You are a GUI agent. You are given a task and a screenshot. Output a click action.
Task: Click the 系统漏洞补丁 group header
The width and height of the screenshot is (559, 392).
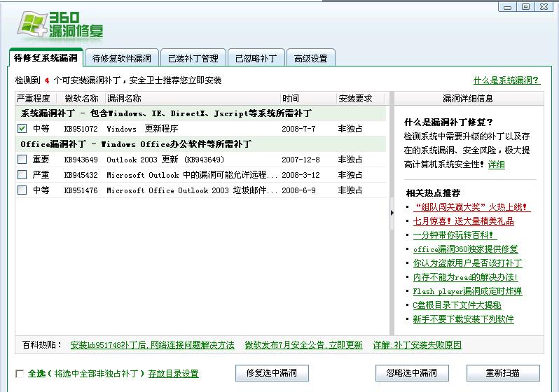pyautogui.click(x=201, y=113)
